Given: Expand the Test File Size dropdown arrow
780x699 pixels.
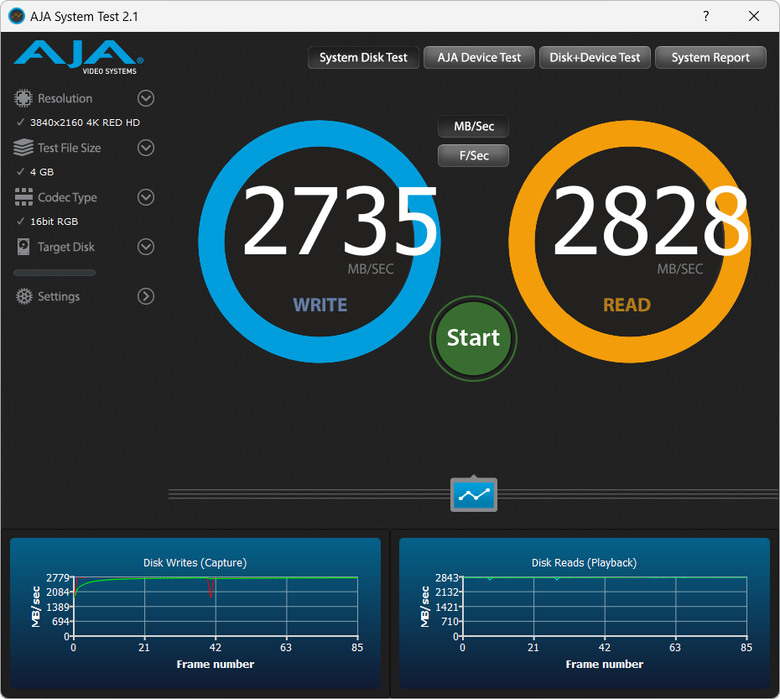Looking at the screenshot, I should (x=146, y=148).
